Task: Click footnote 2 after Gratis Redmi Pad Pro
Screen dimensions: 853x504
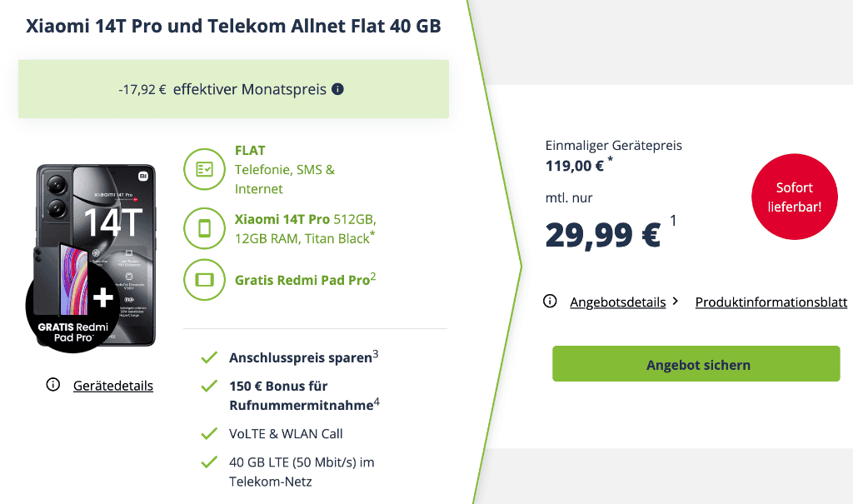Action: (373, 277)
